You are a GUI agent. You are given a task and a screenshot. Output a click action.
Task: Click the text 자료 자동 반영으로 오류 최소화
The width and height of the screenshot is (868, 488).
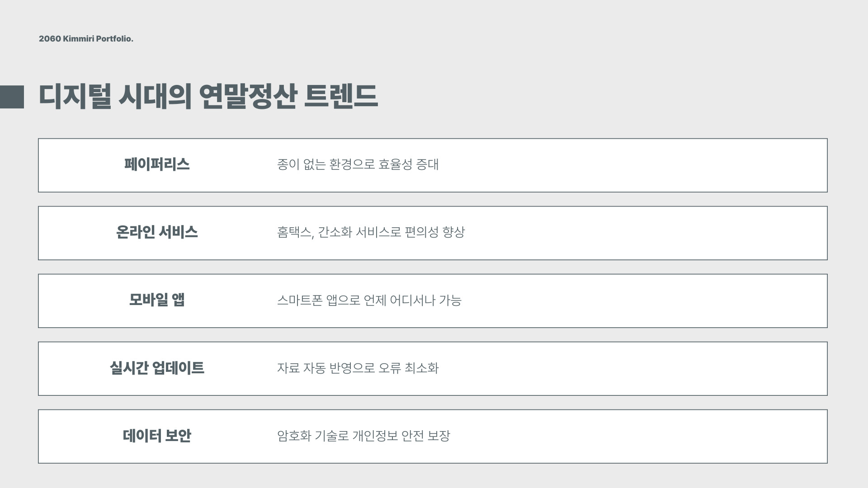click(358, 368)
